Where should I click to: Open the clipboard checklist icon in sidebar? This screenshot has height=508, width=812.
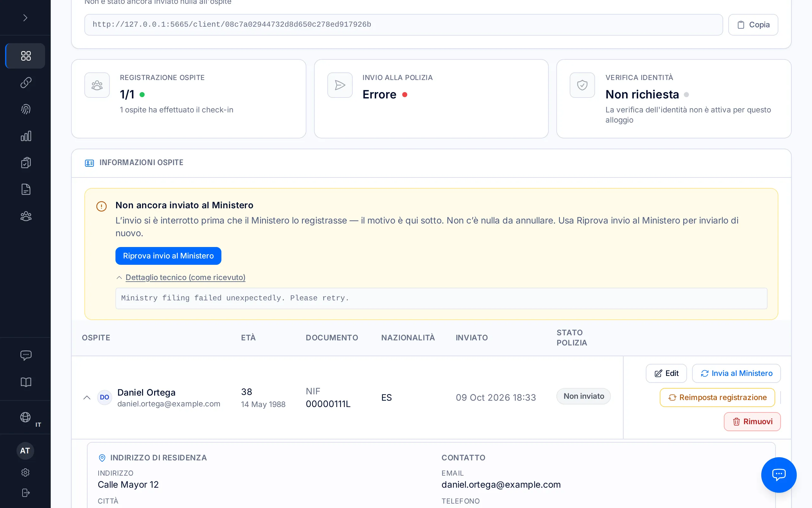tap(26, 163)
